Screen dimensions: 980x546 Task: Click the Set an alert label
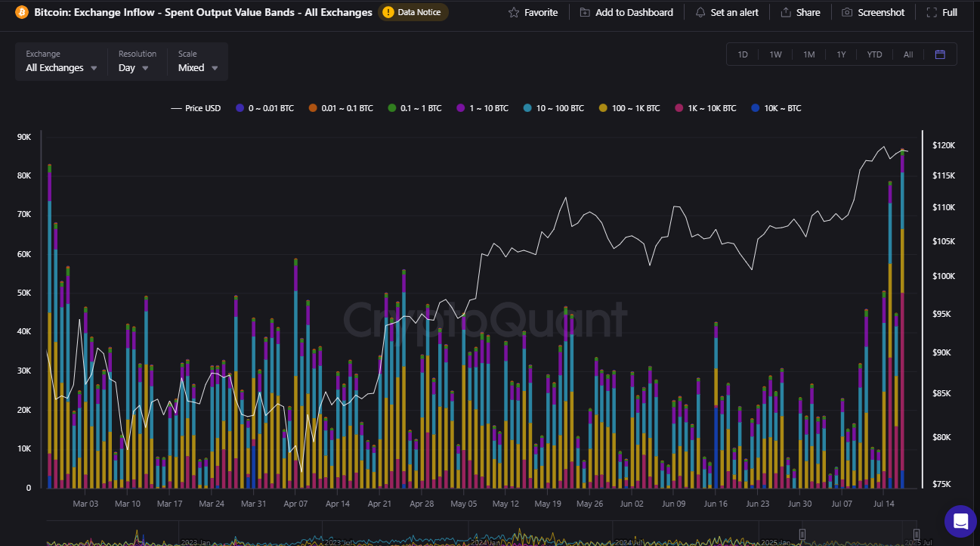(734, 13)
